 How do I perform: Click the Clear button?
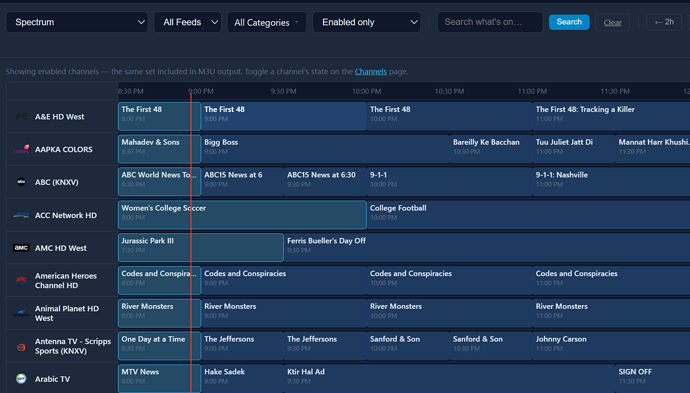coord(613,22)
